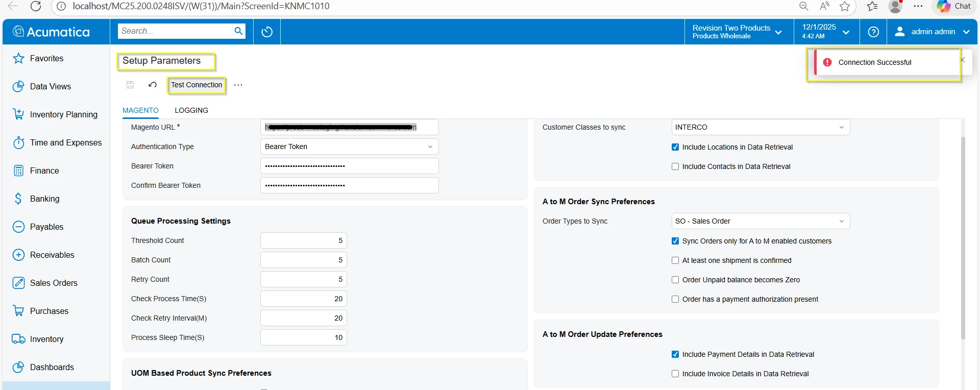Switch to the LOGGING tab
This screenshot has width=980, height=390.
pyautogui.click(x=191, y=110)
